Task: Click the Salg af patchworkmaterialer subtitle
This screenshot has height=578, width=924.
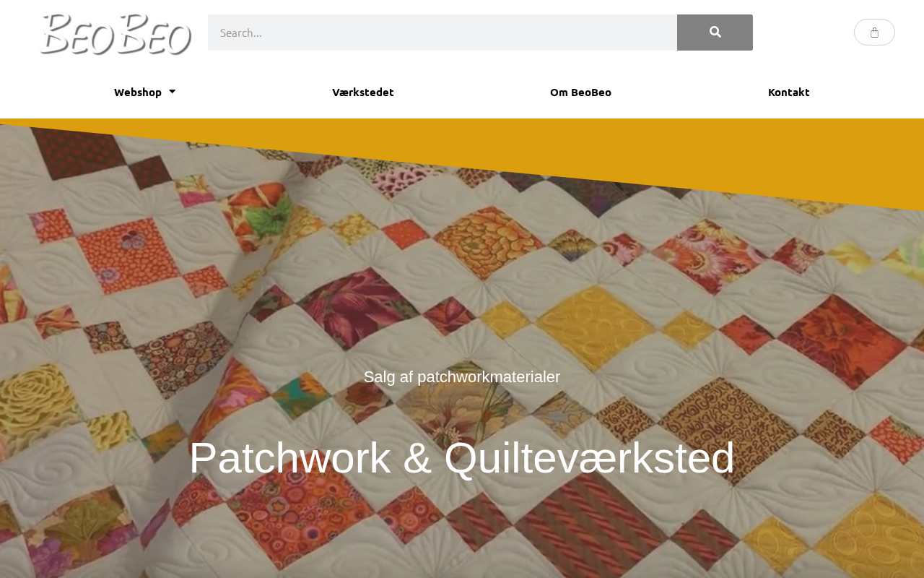Action: (462, 377)
